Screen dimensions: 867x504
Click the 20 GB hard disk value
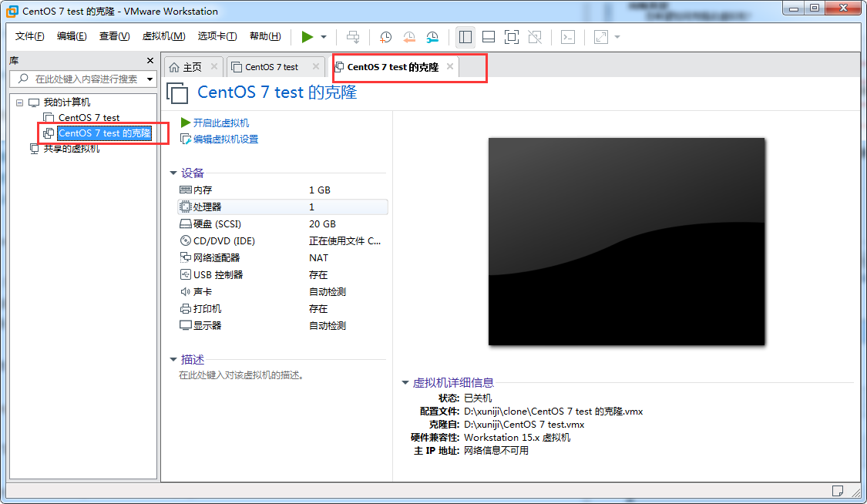(x=322, y=223)
